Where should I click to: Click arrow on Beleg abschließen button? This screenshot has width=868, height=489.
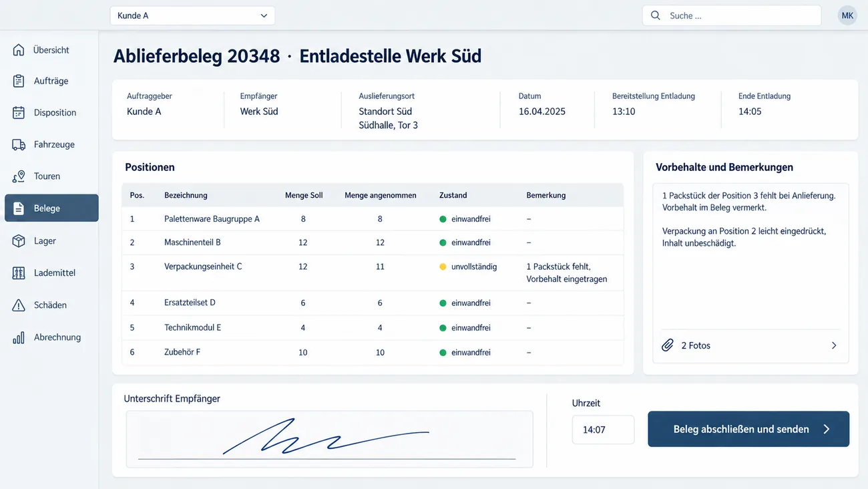click(x=827, y=430)
